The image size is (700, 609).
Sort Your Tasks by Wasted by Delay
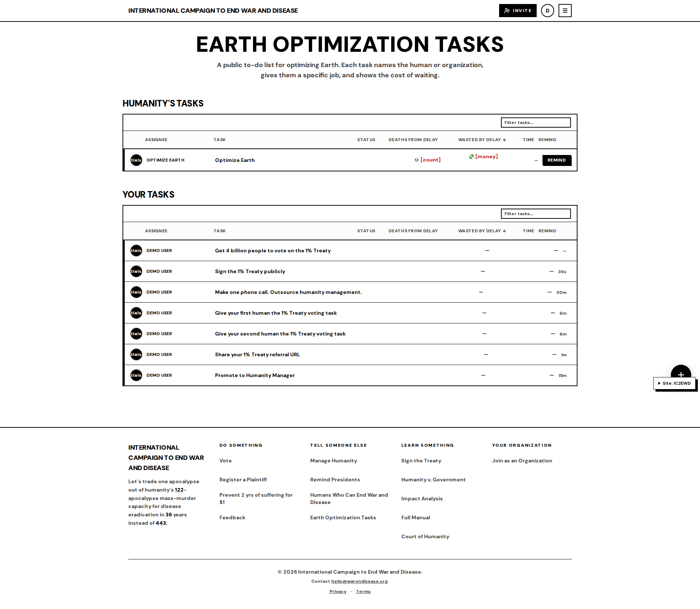482,231
